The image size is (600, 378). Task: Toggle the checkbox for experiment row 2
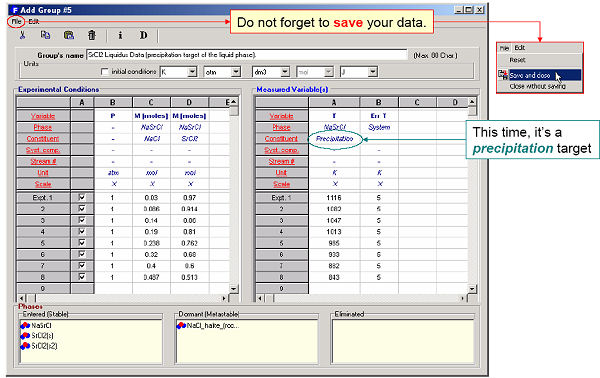tap(82, 209)
